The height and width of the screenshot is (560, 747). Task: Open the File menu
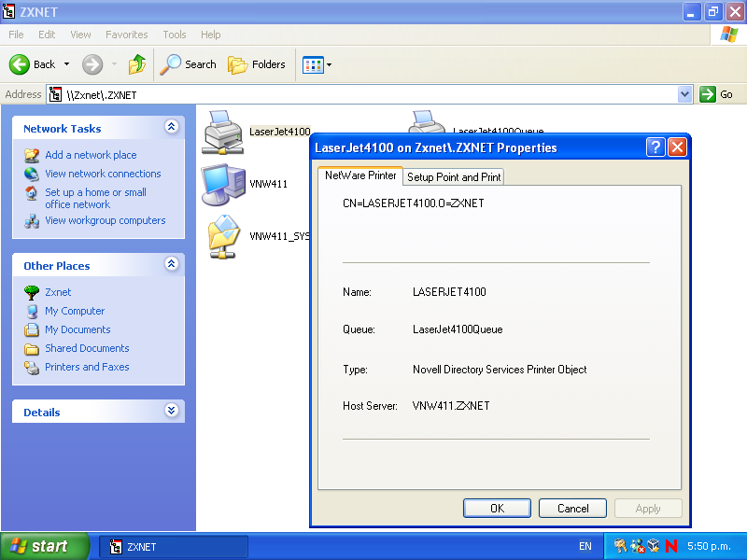coord(16,35)
